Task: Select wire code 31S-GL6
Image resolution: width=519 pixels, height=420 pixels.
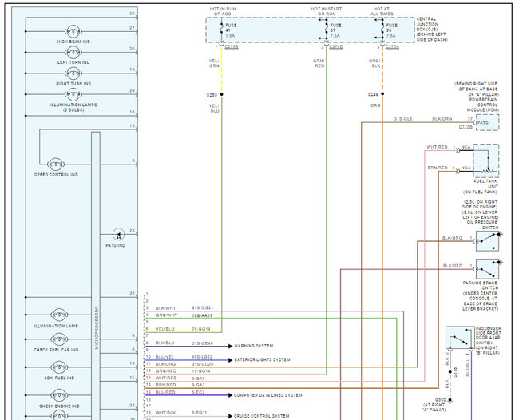Action: coord(403,118)
